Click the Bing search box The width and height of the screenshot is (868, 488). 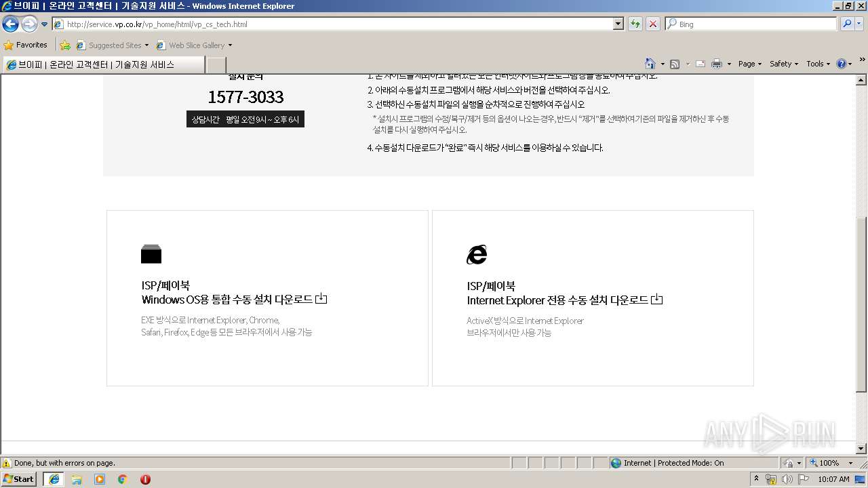(x=751, y=24)
